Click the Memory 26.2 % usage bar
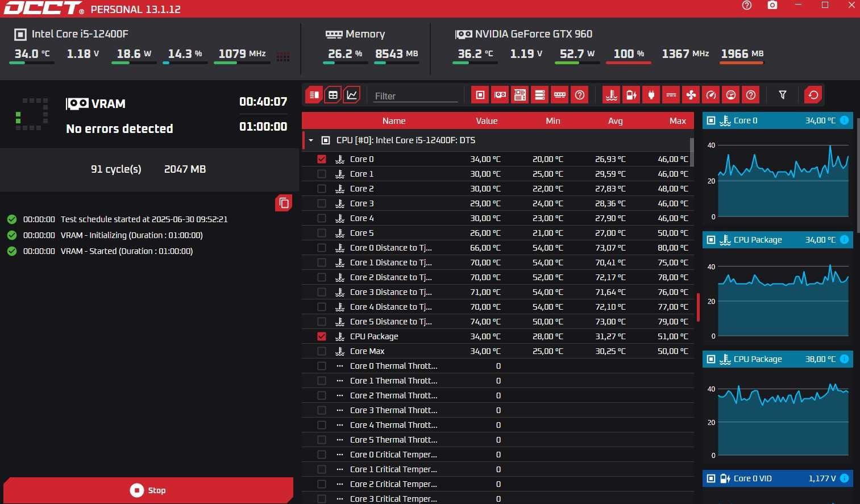The width and height of the screenshot is (860, 504). click(346, 63)
